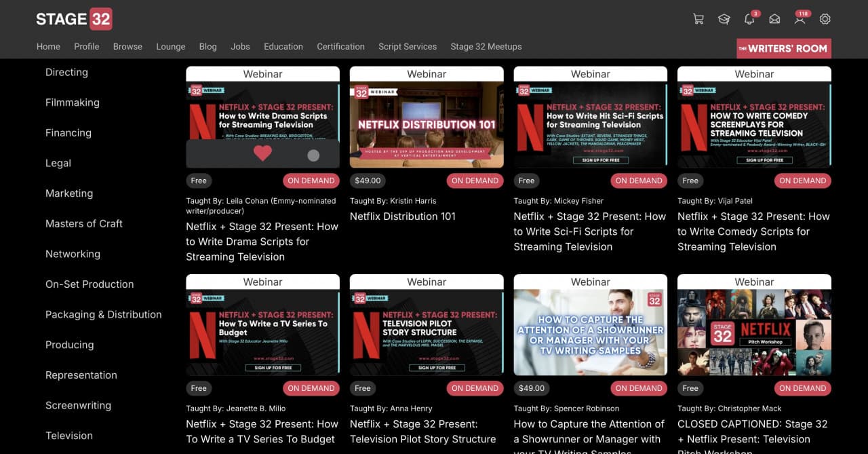The width and height of the screenshot is (868, 454).
Task: Click ON DEMAND on Spencer Robinson's webinar
Action: click(x=639, y=388)
